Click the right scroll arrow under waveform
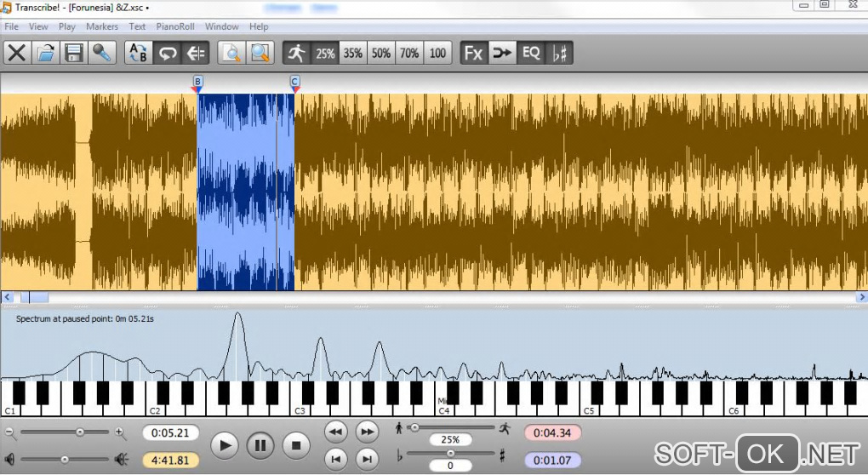868x475 pixels. 861,297
